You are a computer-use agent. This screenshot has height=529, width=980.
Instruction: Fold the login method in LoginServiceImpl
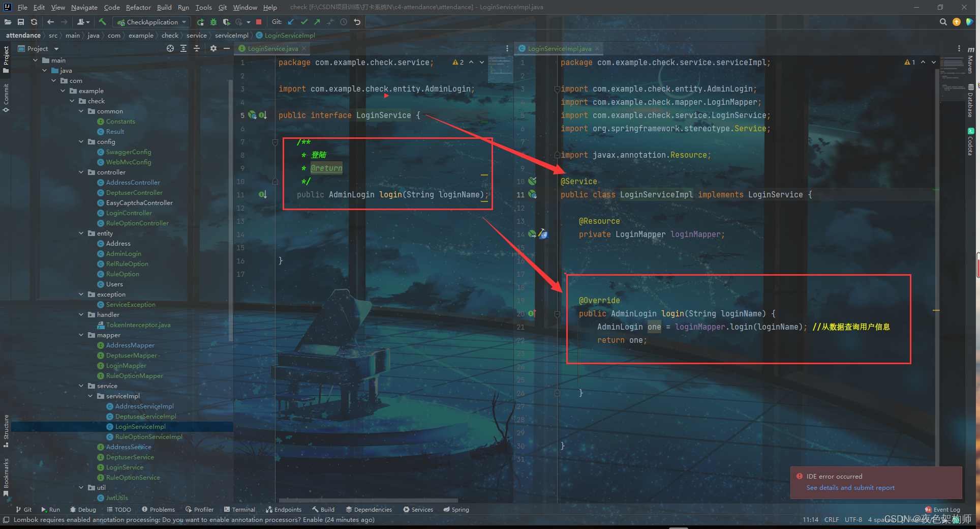coord(557,314)
